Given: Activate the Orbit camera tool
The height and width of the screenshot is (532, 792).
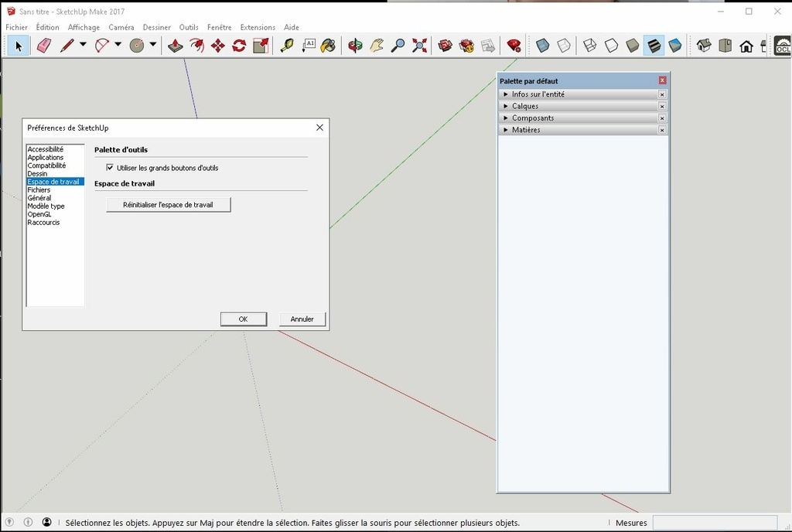Looking at the screenshot, I should [355, 46].
